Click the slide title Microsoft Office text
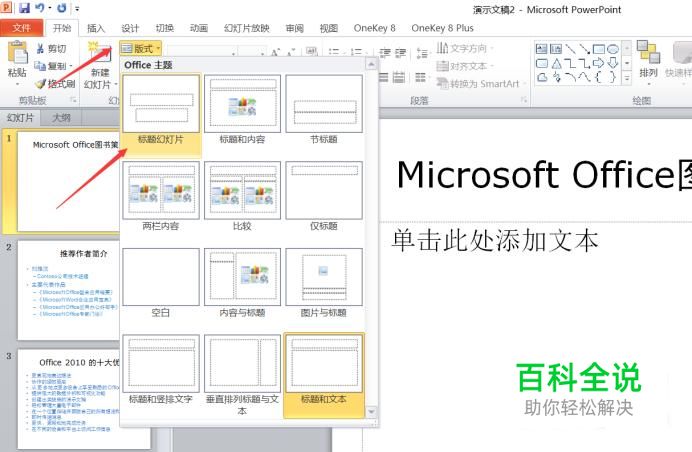 coord(544,174)
